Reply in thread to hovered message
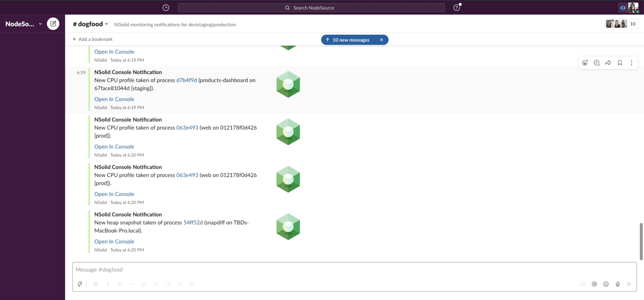The height and width of the screenshot is (300, 644). click(596, 63)
